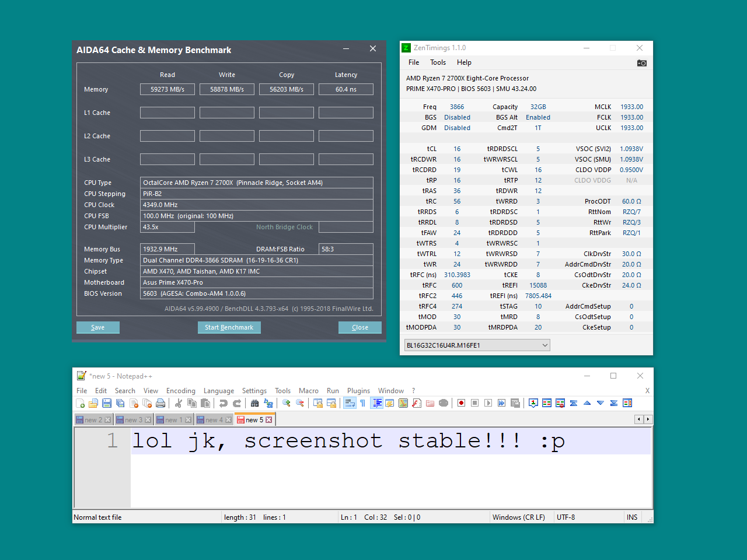Click Save recorded macro icon
This screenshot has height=560, width=747.
tap(515, 403)
